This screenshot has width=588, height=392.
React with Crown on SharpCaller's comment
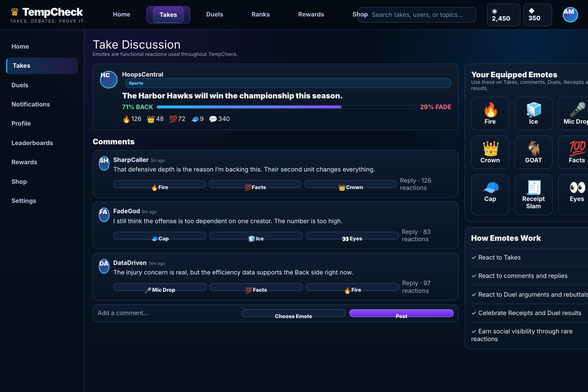point(351,185)
